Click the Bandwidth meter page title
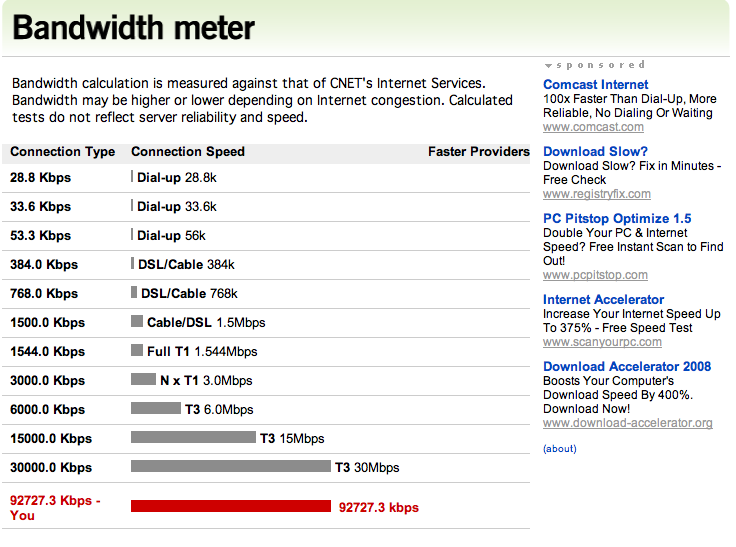736x547 pixels. (133, 27)
